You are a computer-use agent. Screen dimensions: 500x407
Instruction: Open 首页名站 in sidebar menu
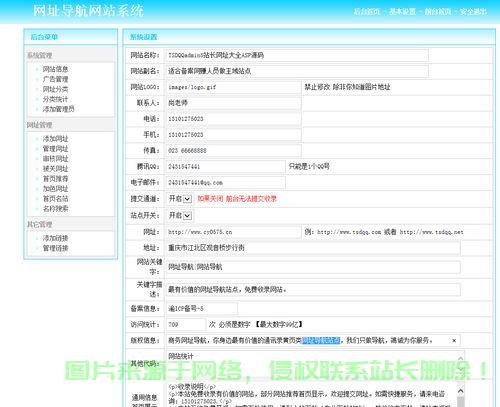click(55, 199)
